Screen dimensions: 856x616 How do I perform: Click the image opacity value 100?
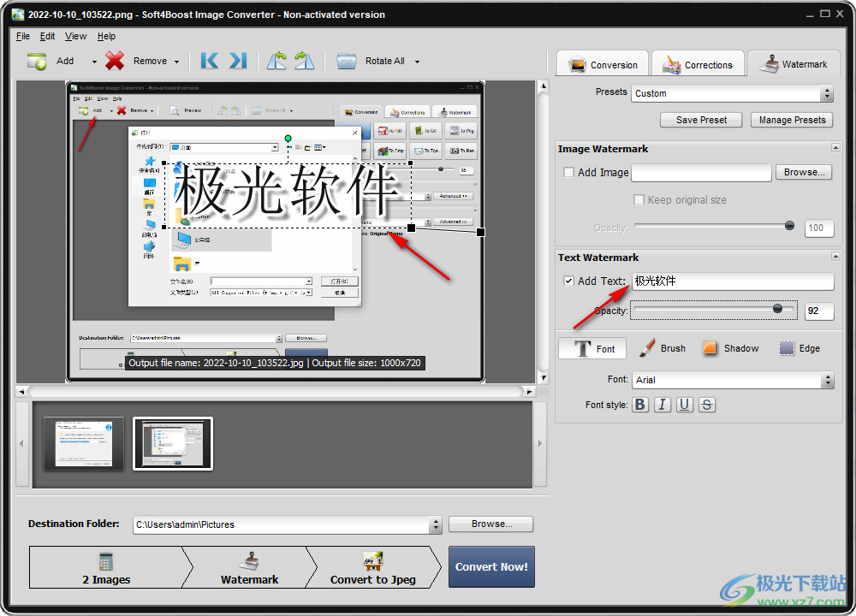pos(819,228)
